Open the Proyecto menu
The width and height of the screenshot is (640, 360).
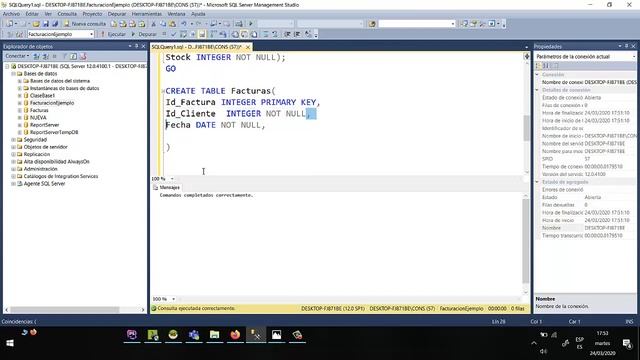[92, 14]
